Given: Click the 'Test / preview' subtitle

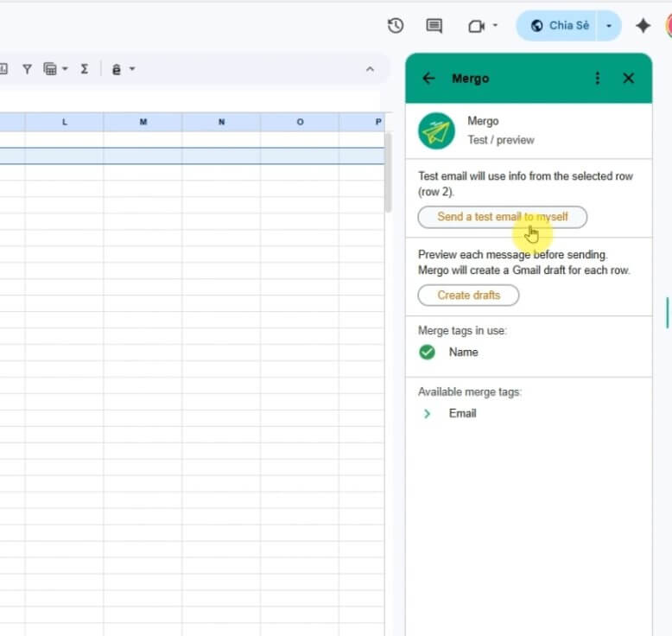Looking at the screenshot, I should (501, 140).
